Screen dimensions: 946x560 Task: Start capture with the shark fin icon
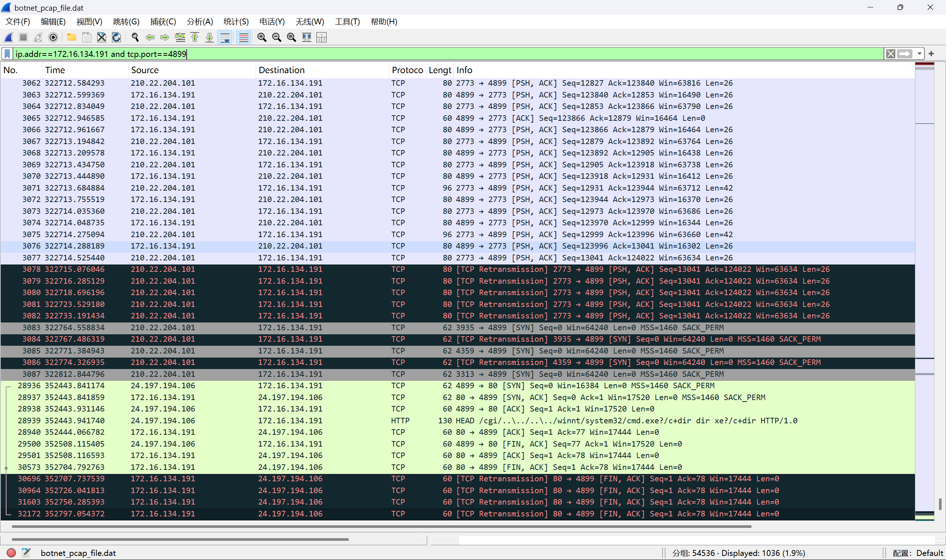[8, 37]
